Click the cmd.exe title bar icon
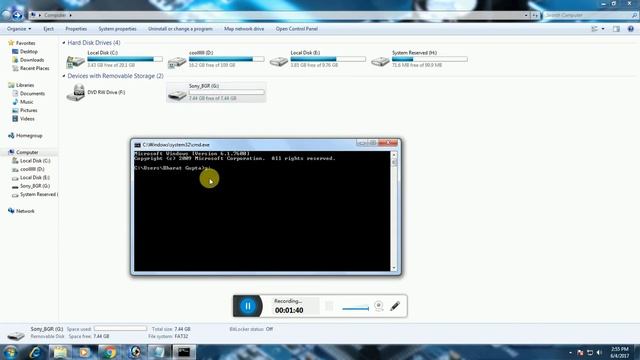The height and width of the screenshot is (360, 640). click(x=138, y=145)
